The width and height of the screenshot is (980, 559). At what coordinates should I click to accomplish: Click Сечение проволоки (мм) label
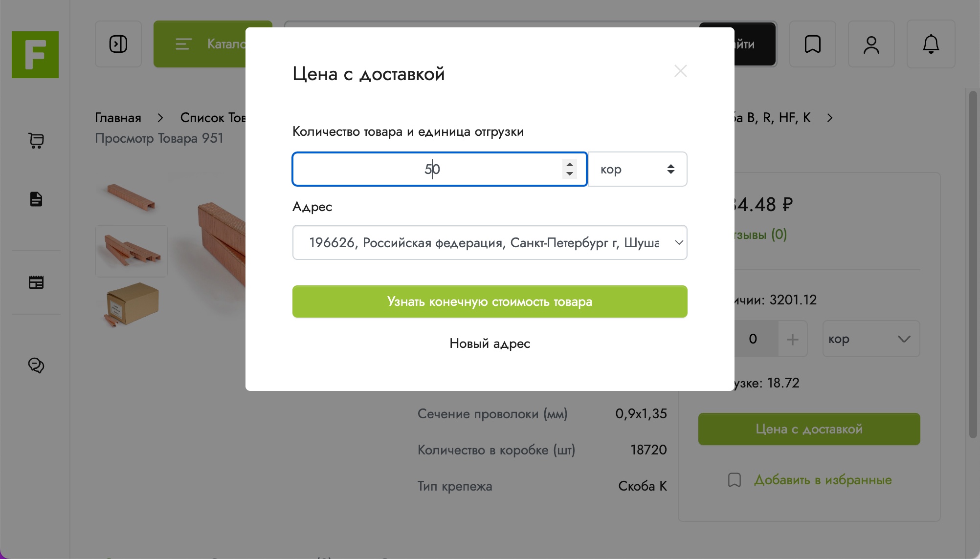492,414
